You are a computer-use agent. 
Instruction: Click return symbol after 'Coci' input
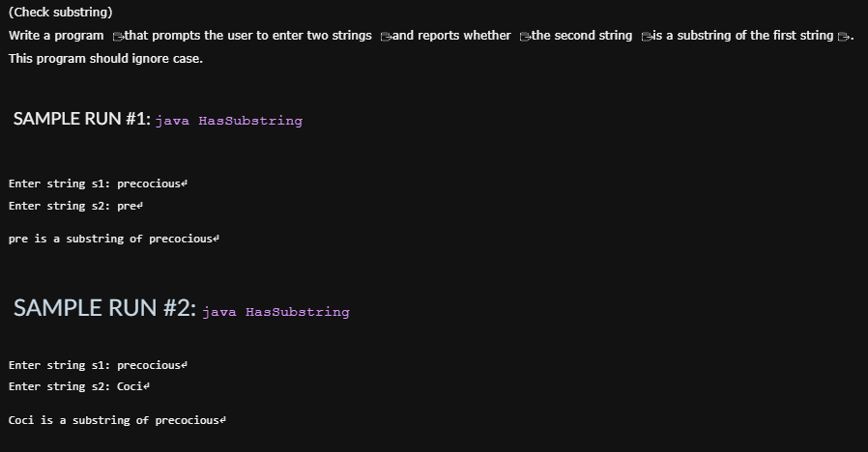146,386
